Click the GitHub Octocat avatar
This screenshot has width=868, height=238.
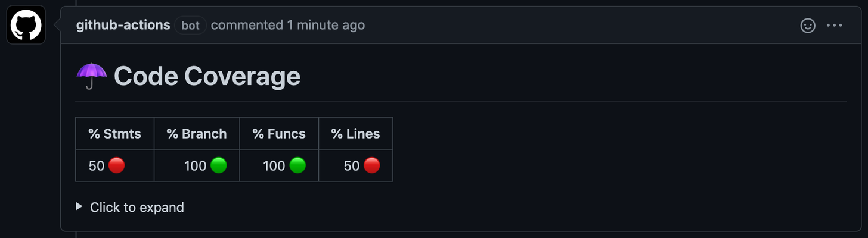[x=26, y=25]
